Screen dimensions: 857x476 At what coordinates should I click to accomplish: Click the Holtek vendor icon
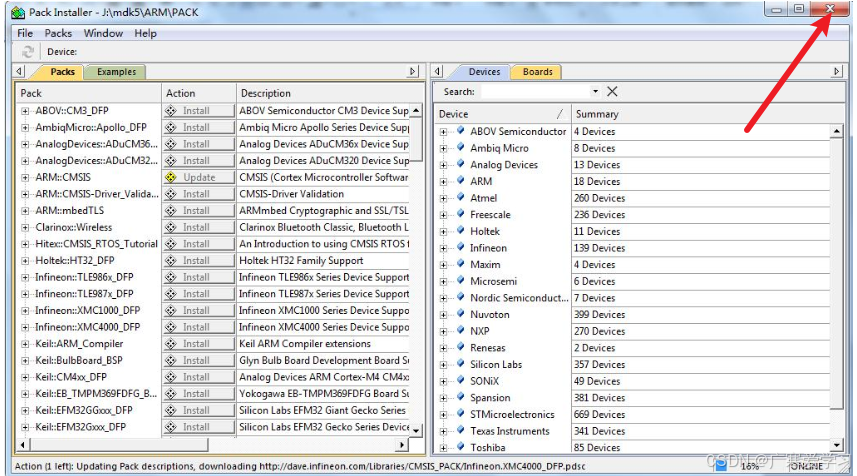pos(460,231)
